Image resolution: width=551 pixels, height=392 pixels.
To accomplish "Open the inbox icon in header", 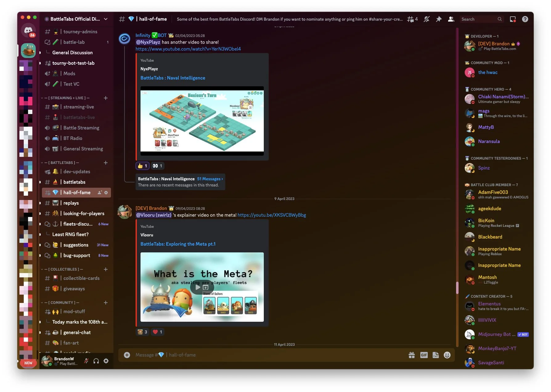I will click(x=513, y=19).
